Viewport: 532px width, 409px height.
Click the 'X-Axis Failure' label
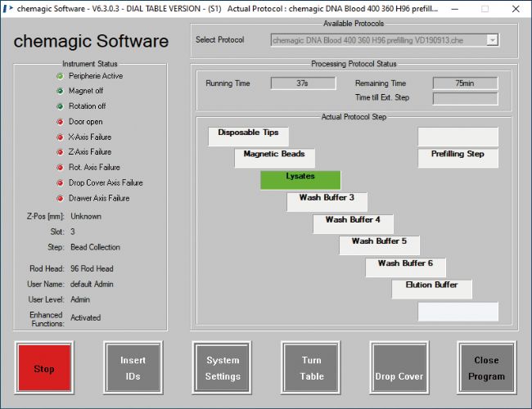pyautogui.click(x=90, y=137)
